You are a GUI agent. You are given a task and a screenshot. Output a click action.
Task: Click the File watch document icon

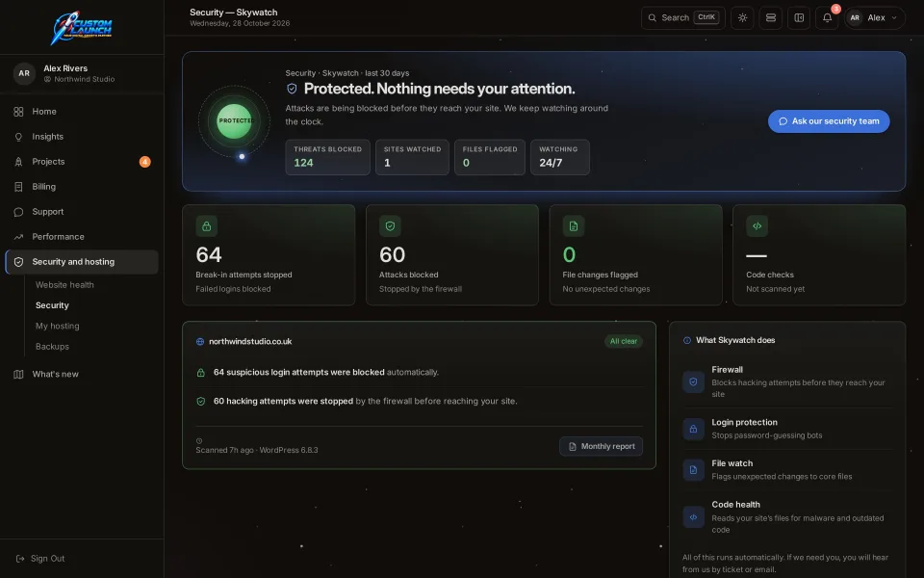click(694, 470)
